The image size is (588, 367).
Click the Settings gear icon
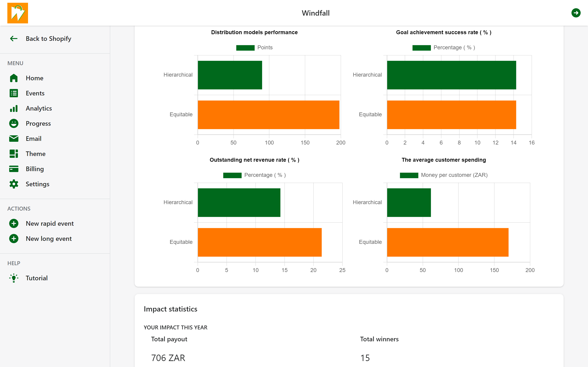[x=14, y=184]
